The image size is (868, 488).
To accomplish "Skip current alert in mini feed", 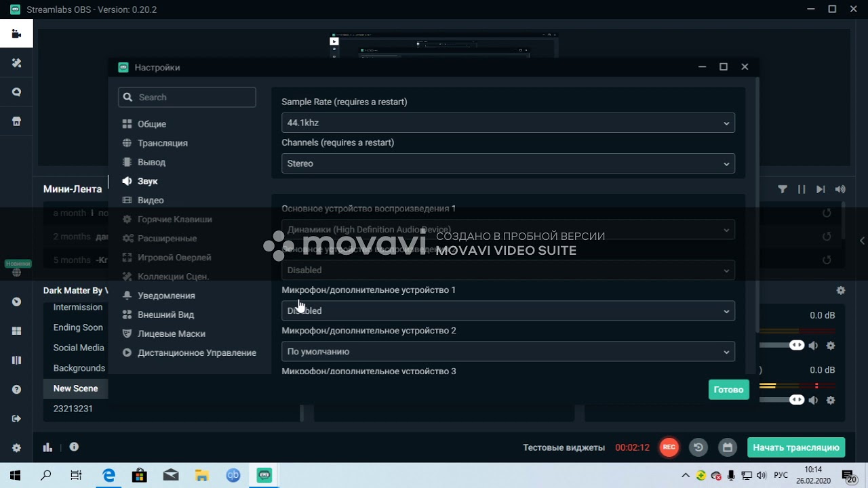I will 821,189.
